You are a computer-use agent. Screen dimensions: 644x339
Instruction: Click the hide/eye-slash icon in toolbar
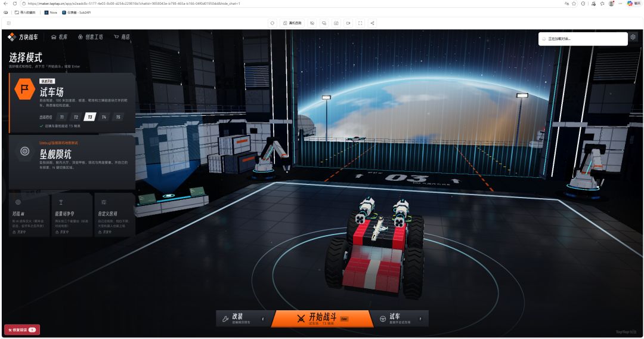click(x=312, y=23)
